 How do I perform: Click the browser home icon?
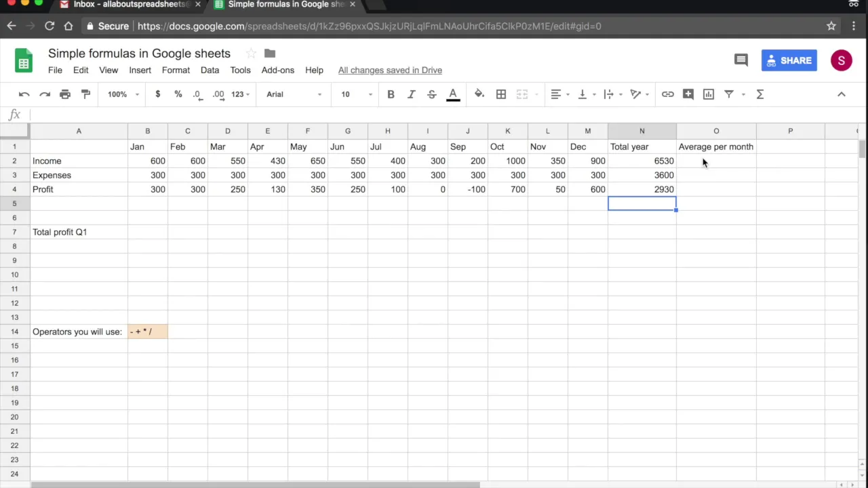(68, 26)
